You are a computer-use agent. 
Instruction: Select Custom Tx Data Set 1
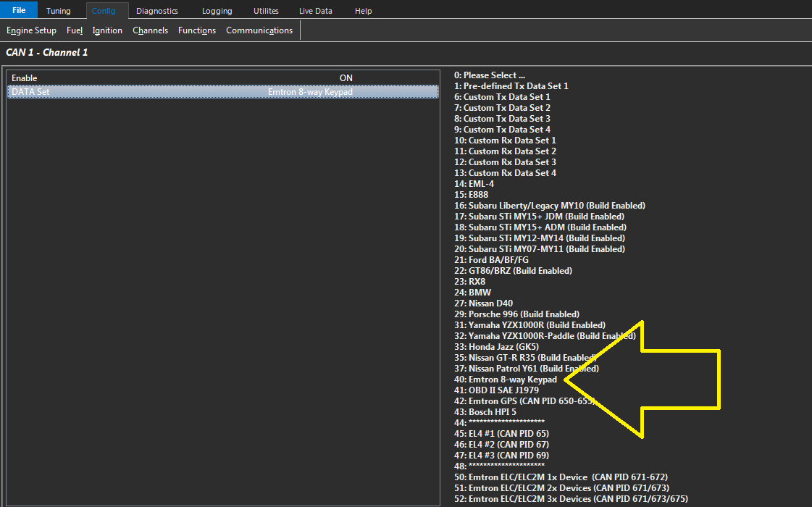tap(502, 97)
